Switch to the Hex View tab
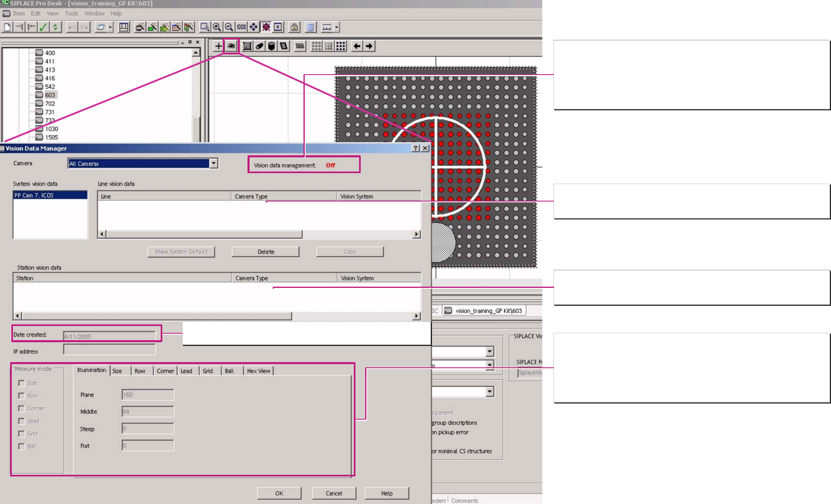831x504 pixels. [x=258, y=371]
